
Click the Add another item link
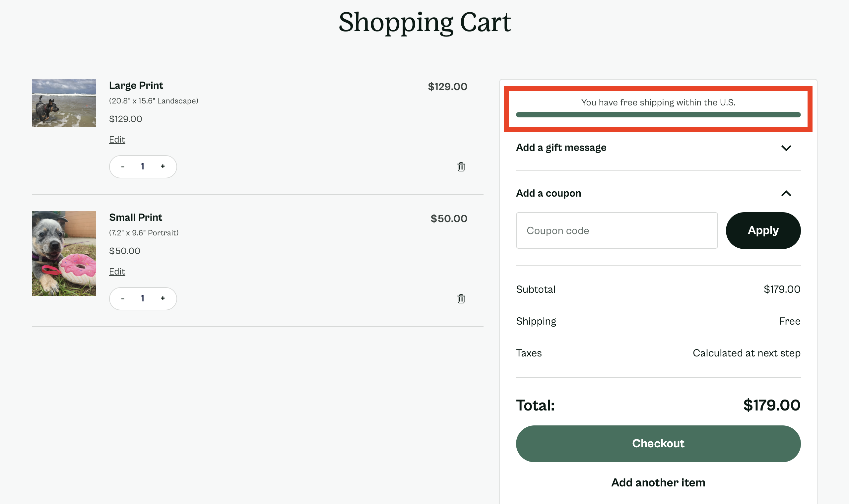pos(658,482)
